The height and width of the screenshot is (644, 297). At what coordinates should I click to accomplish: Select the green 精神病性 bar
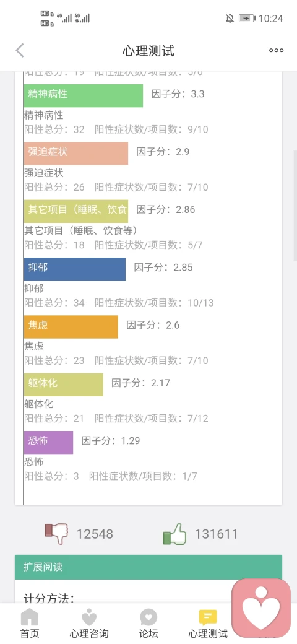(x=84, y=96)
